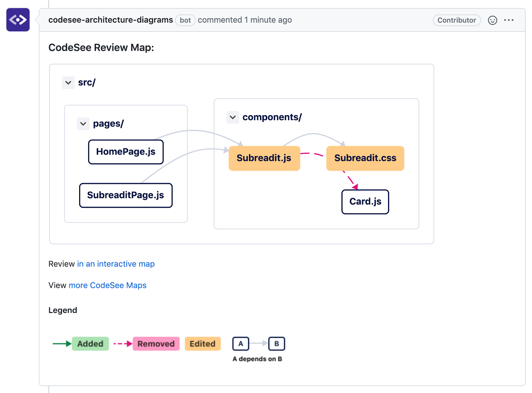532x393 pixels.
Task: Click the edited Subreadit.js node
Action: [264, 158]
